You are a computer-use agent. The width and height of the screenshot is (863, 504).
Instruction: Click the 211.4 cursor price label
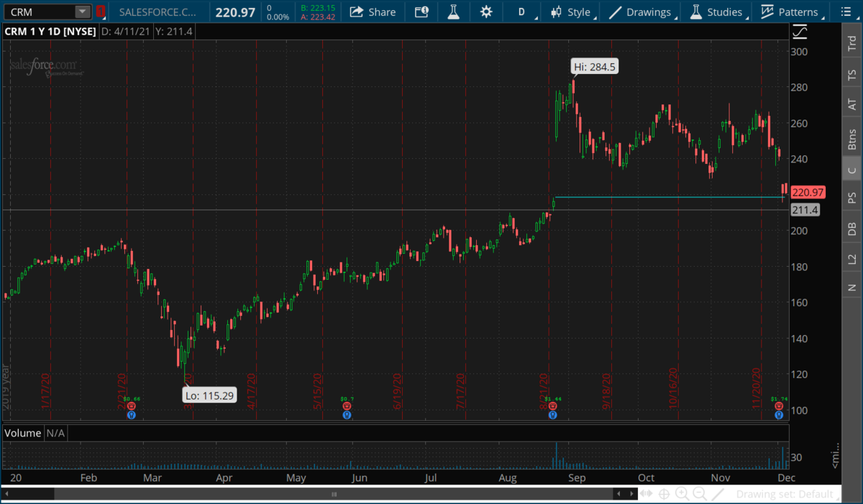pyautogui.click(x=805, y=210)
